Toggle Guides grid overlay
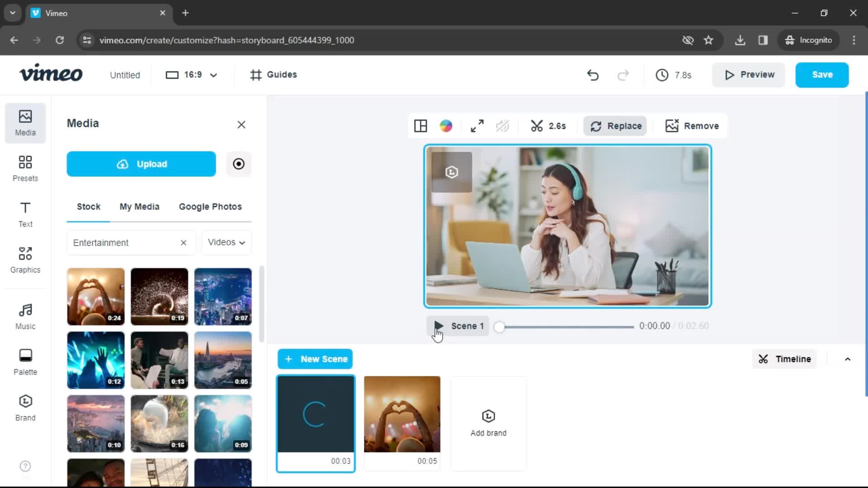Viewport: 868px width, 488px height. 274,75
